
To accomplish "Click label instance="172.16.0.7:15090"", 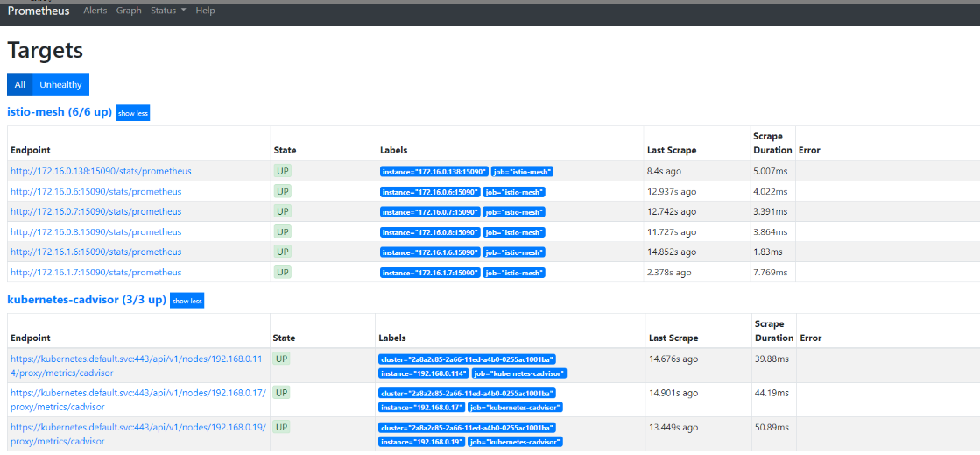I will 430,212.
